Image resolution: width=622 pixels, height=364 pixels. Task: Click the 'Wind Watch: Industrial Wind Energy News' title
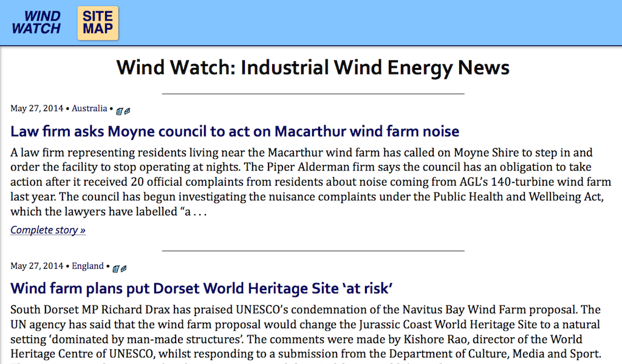pos(313,68)
